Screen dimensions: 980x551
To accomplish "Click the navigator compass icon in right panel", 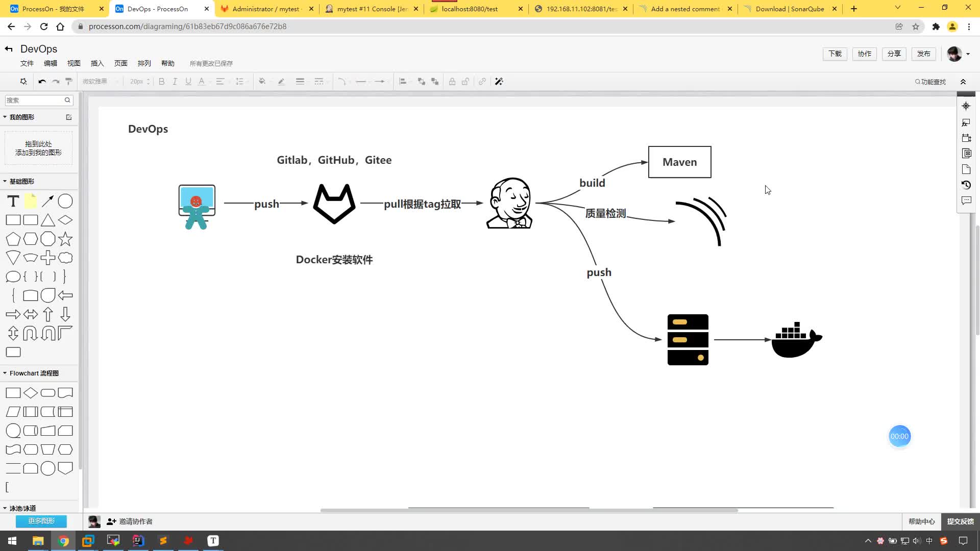I will pyautogui.click(x=966, y=106).
